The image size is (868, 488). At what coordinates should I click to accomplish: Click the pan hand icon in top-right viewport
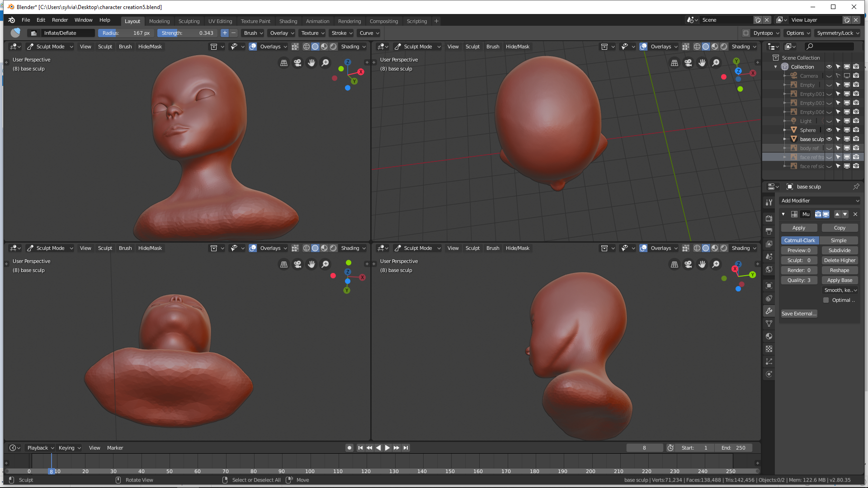pyautogui.click(x=702, y=63)
